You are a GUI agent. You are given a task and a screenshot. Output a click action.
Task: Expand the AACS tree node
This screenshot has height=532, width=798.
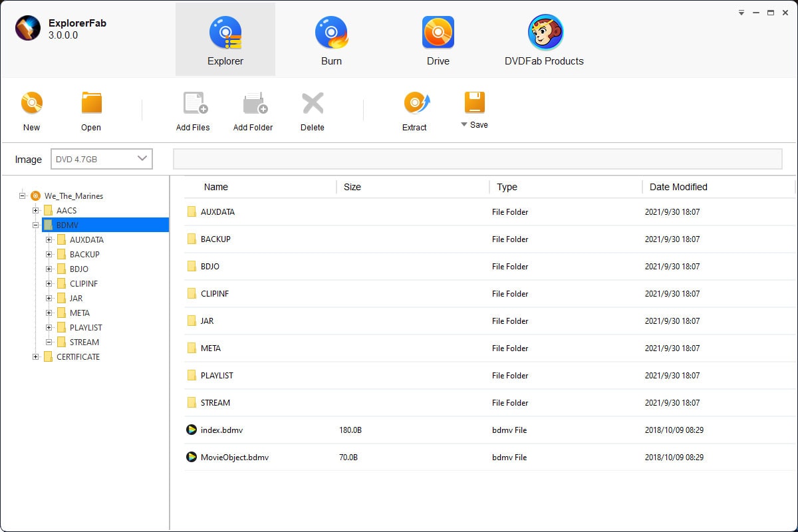pos(36,210)
